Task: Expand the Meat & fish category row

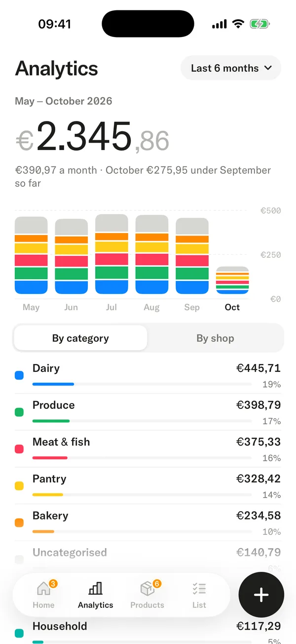Action: 148,449
